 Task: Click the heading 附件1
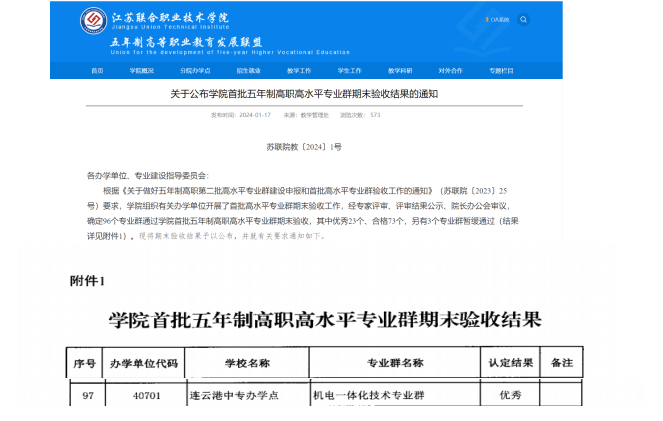87,281
